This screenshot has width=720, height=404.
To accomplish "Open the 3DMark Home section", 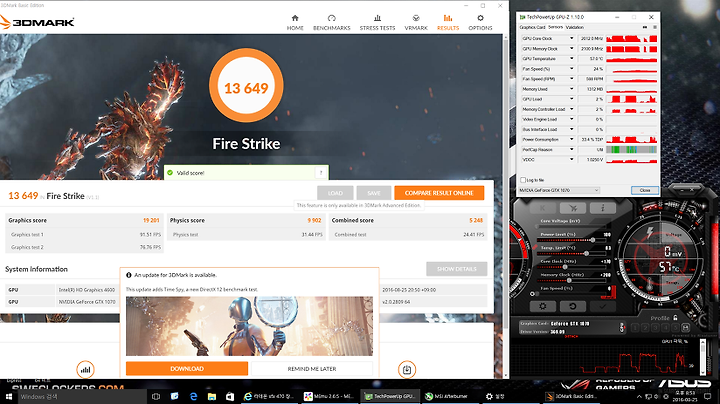I will 295,22.
